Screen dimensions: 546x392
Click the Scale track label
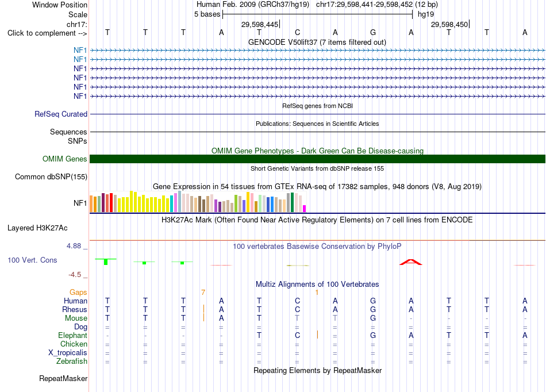[x=78, y=14]
